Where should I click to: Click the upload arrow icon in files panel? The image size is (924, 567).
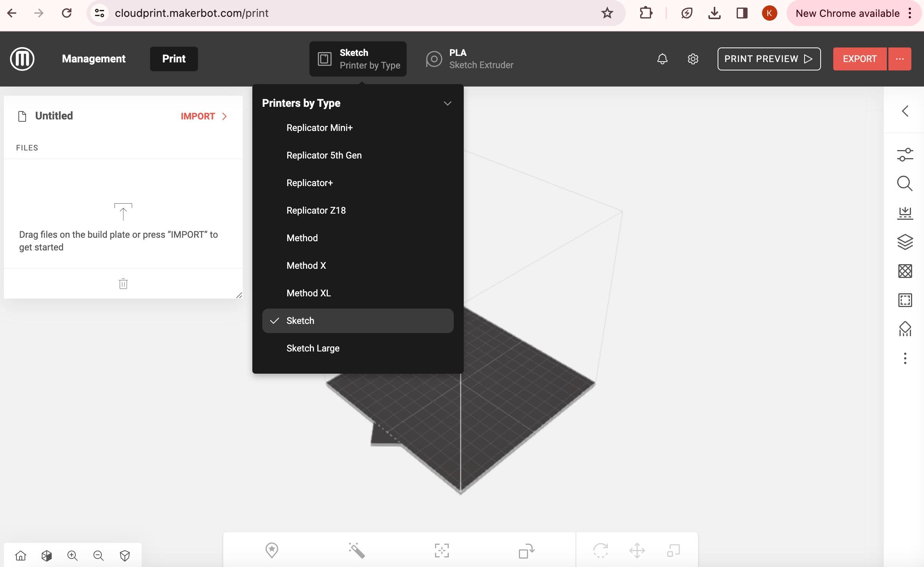123,212
